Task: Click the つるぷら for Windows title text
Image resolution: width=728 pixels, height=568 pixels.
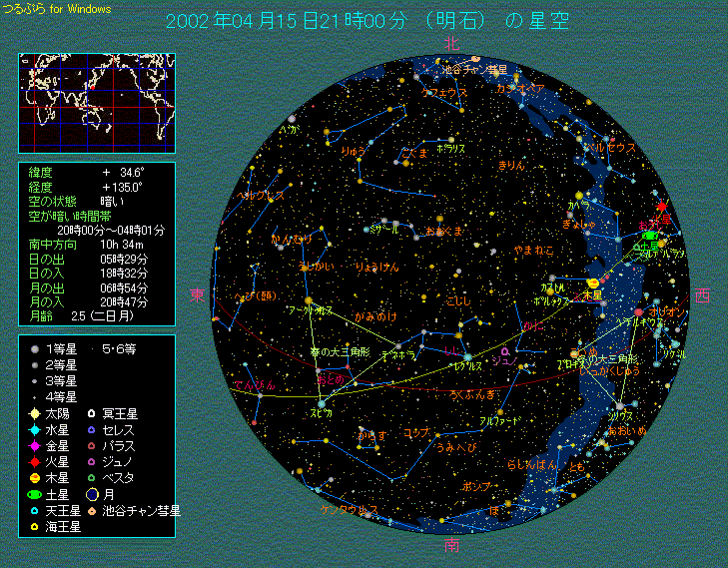Action: pos(57,9)
